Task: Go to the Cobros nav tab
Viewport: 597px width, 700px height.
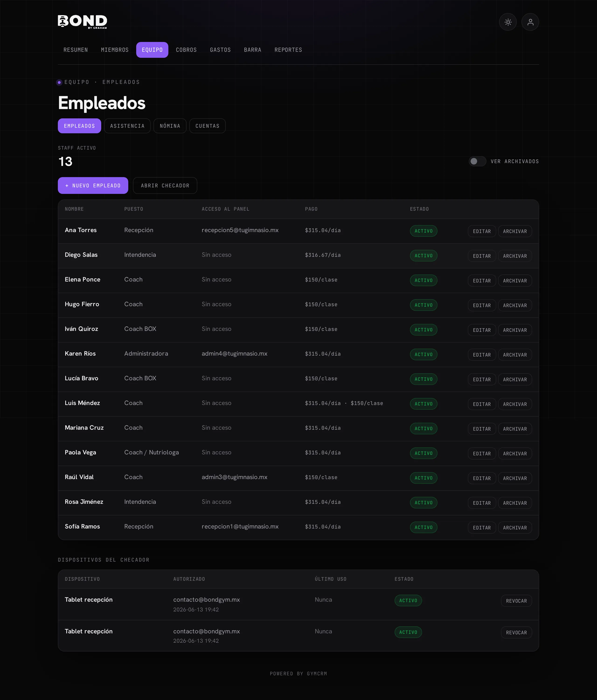Action: [x=186, y=50]
